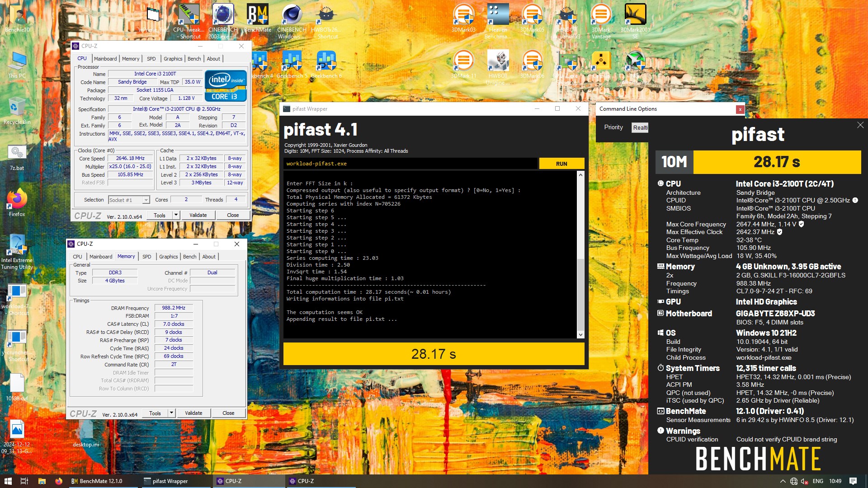Open Windows Start menu
The width and height of the screenshot is (868, 488).
(x=8, y=481)
